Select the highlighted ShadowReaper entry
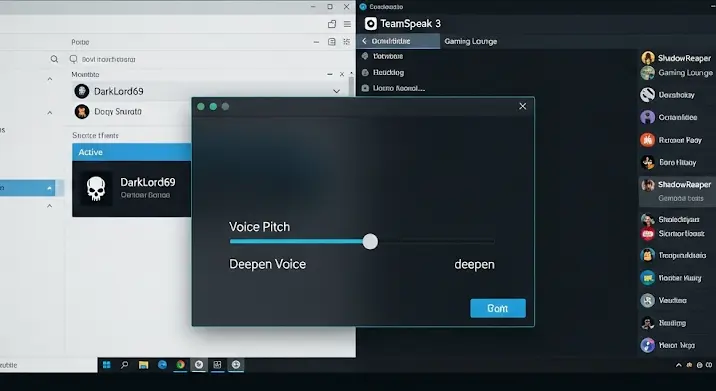The image size is (716, 391). 677,191
